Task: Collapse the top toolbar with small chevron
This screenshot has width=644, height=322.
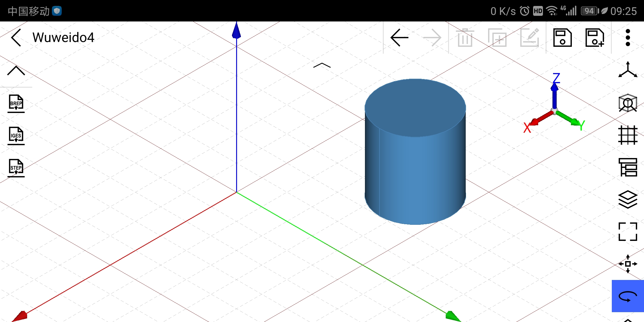Action: pyautogui.click(x=322, y=65)
